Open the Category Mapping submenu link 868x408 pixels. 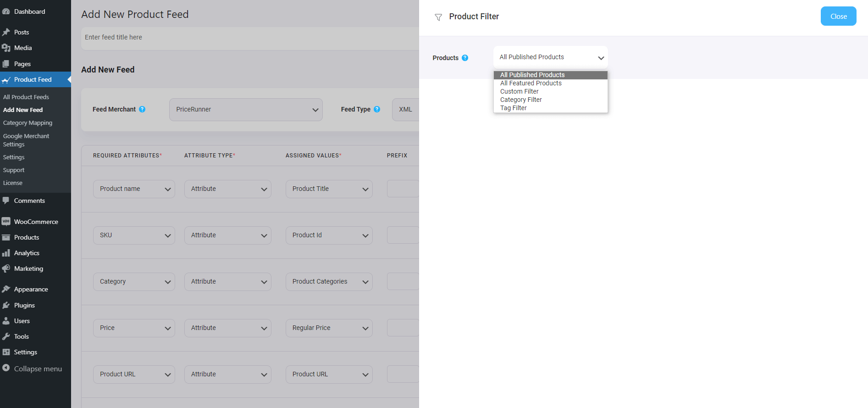(x=28, y=123)
